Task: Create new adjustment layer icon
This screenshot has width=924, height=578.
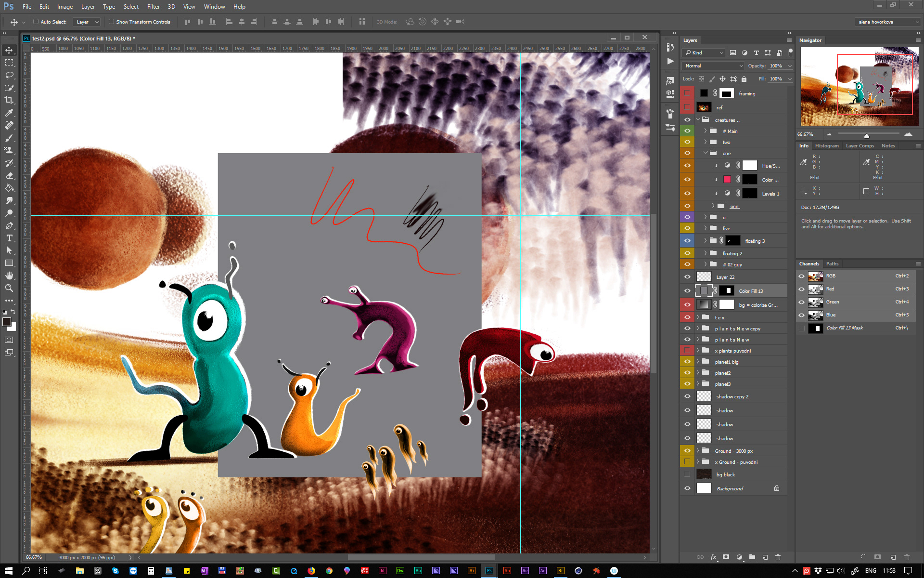Action: click(x=739, y=557)
